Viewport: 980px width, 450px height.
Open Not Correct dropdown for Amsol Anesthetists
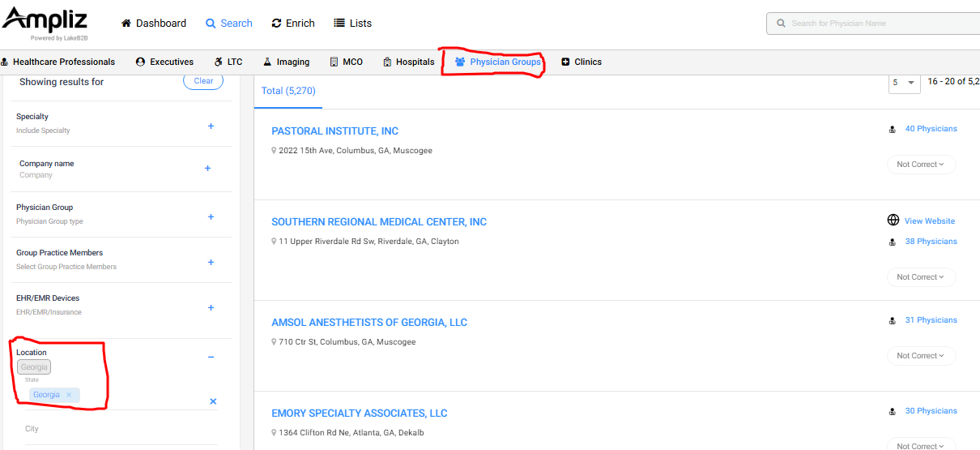922,356
